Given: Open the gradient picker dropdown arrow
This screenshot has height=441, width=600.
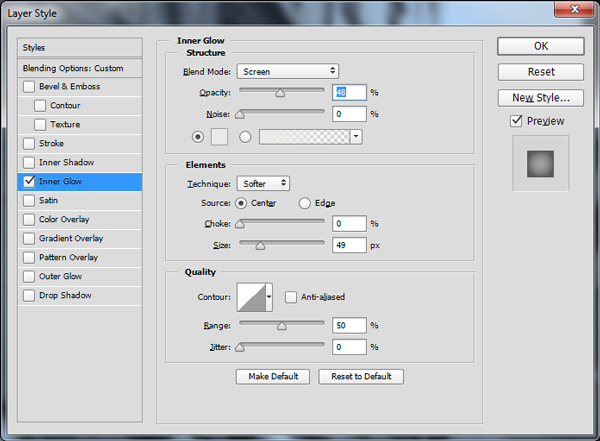Looking at the screenshot, I should 356,136.
